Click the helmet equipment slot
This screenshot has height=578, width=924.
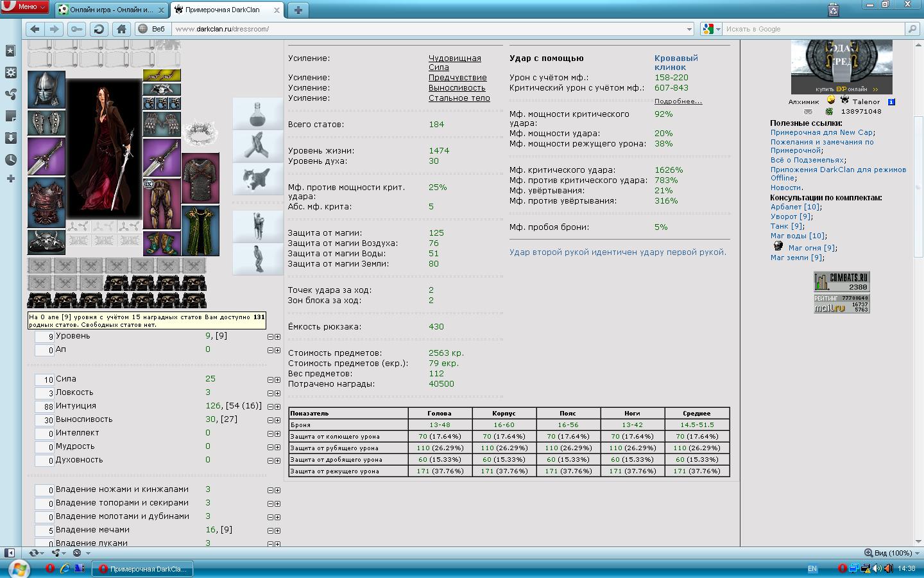click(46, 89)
